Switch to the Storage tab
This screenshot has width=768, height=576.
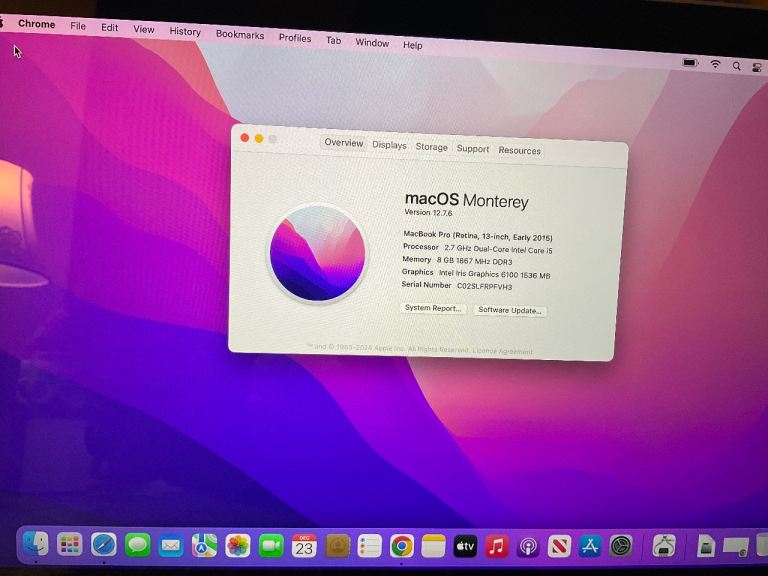432,147
